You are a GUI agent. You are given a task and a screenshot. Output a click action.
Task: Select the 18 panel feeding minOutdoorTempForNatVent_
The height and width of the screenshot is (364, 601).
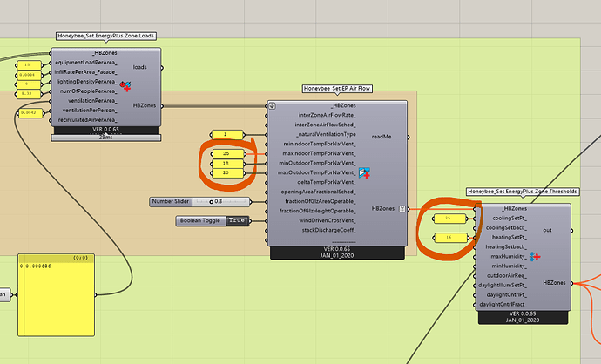[227, 164]
